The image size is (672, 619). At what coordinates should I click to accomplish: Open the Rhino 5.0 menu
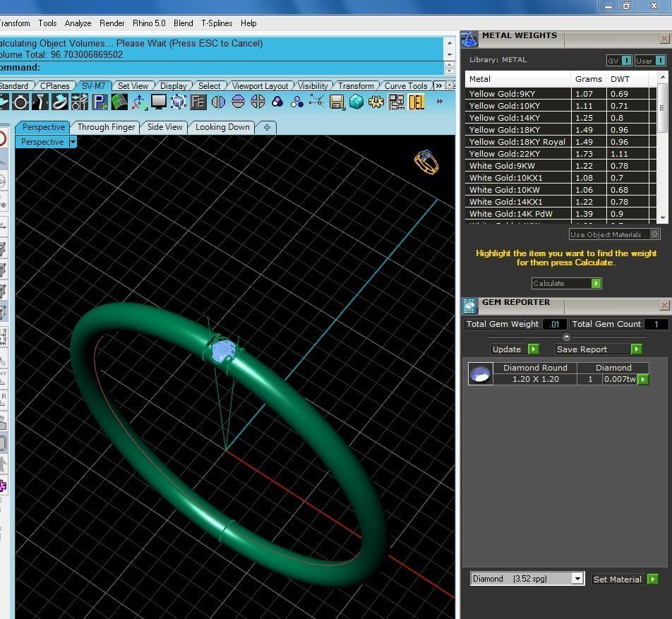pos(149,23)
